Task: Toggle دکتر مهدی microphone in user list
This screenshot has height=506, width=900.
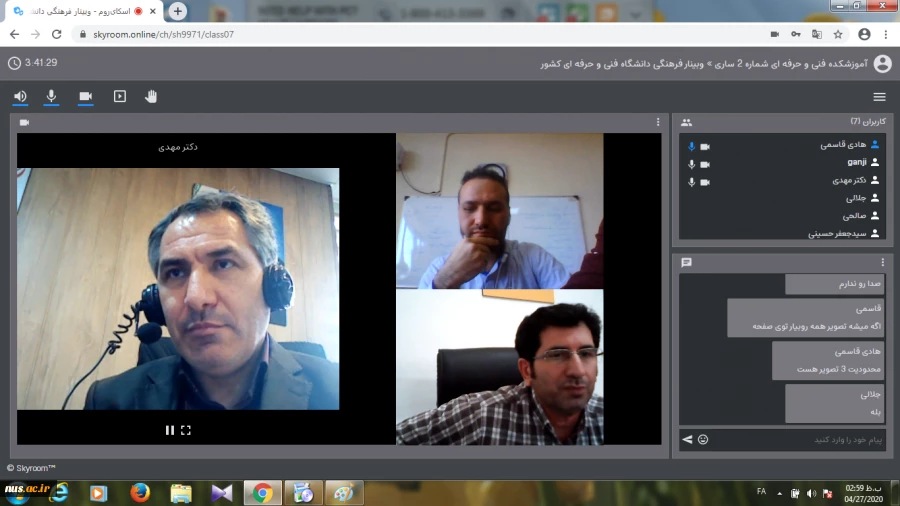Action: click(692, 182)
